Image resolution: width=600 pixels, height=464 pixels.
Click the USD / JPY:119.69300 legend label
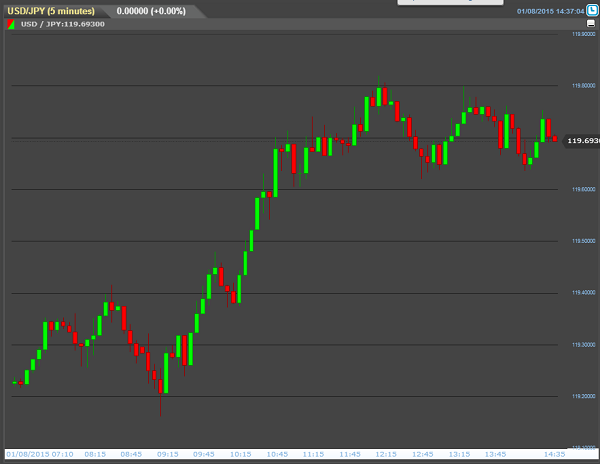click(63, 24)
